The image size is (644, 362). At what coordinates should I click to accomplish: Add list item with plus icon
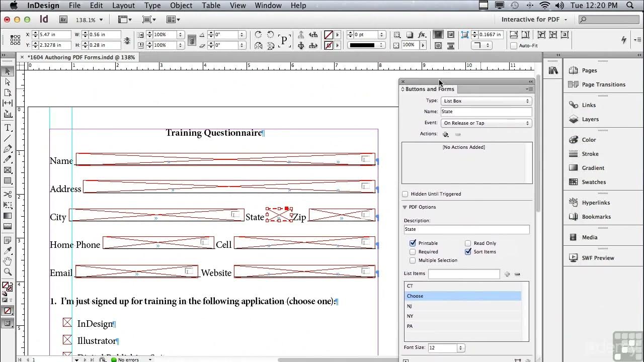click(507, 274)
